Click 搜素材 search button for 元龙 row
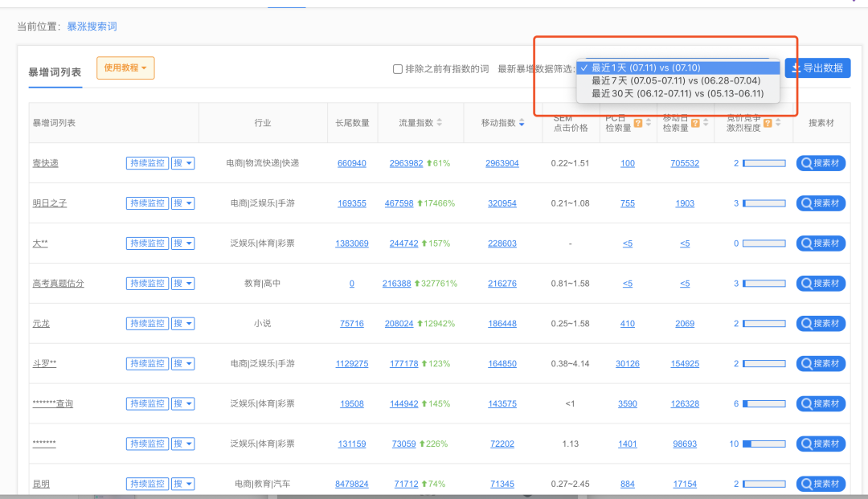The image size is (868, 499). coord(821,324)
